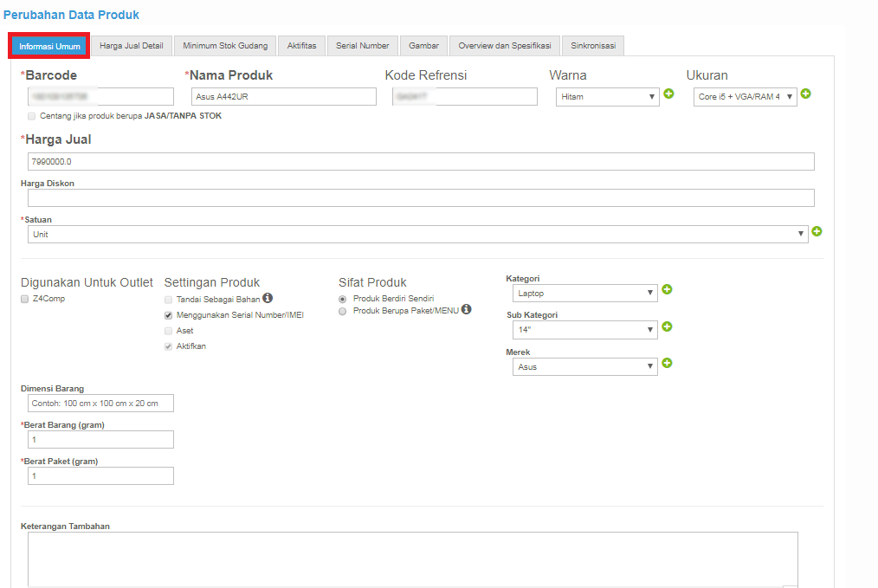Switch to Harga Jual Detail tab
The width and height of the screenshot is (878, 588).
[x=131, y=46]
